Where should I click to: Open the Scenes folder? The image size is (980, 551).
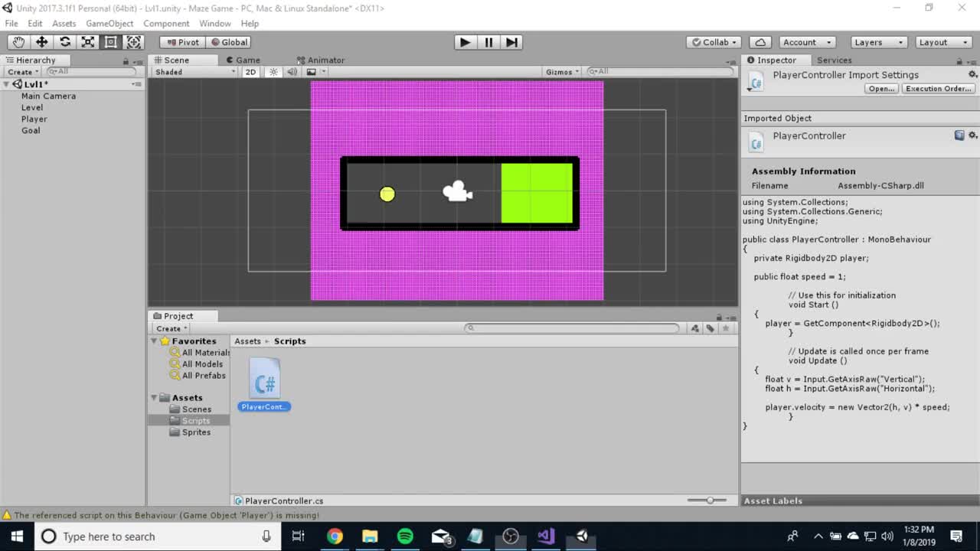(x=191, y=409)
